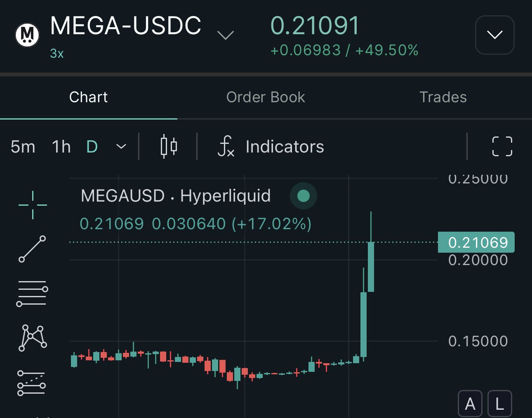Expand the top-right market details box
The image size is (532, 418).
494,35
